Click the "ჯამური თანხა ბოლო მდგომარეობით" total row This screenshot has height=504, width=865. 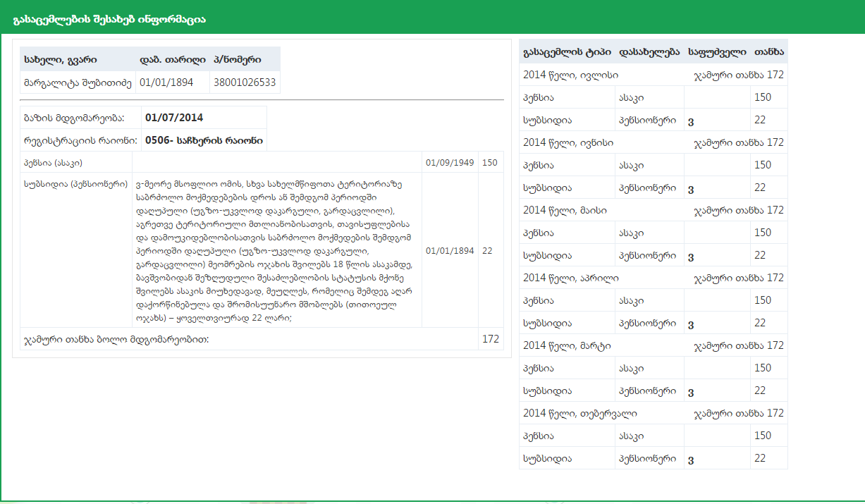coord(117,339)
